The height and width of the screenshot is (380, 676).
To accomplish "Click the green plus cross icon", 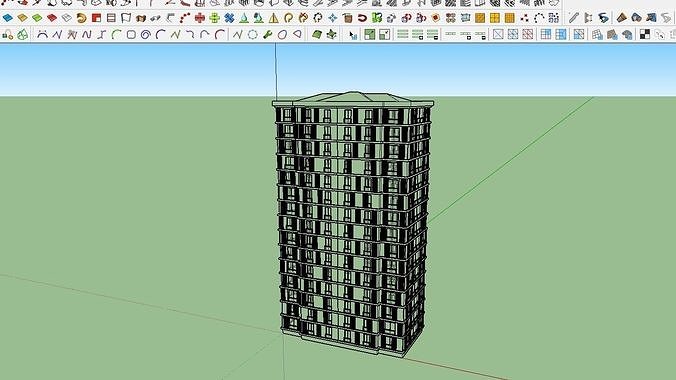I will tap(214, 18).
